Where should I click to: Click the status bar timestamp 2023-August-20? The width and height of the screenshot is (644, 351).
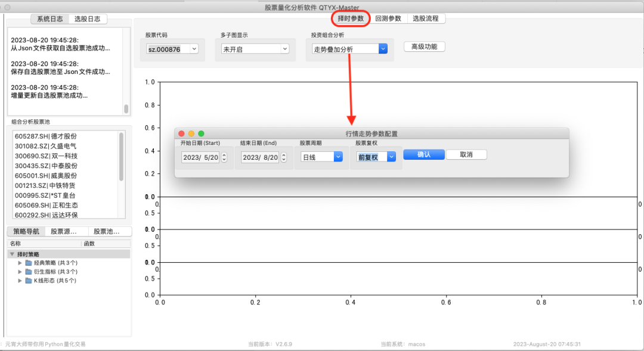point(547,344)
